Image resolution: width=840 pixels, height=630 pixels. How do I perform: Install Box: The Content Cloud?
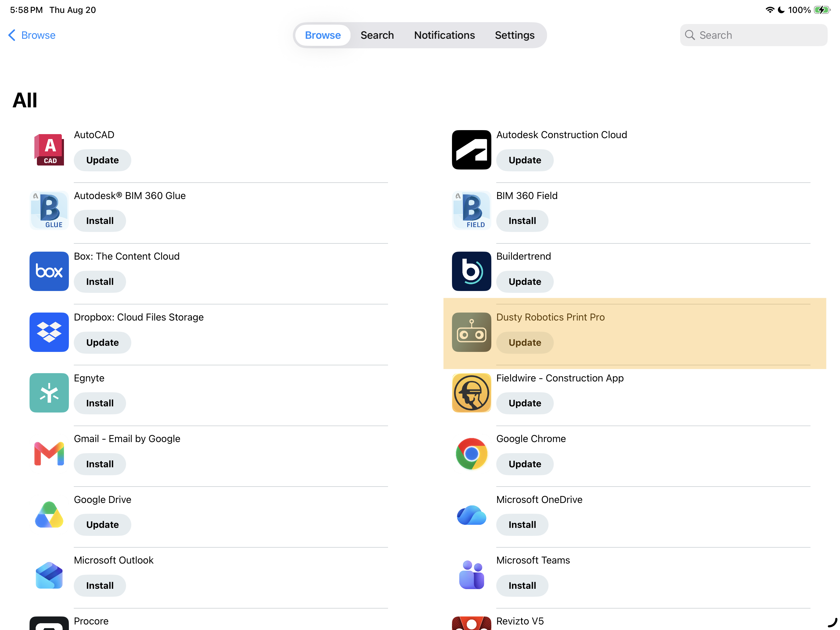[100, 281]
